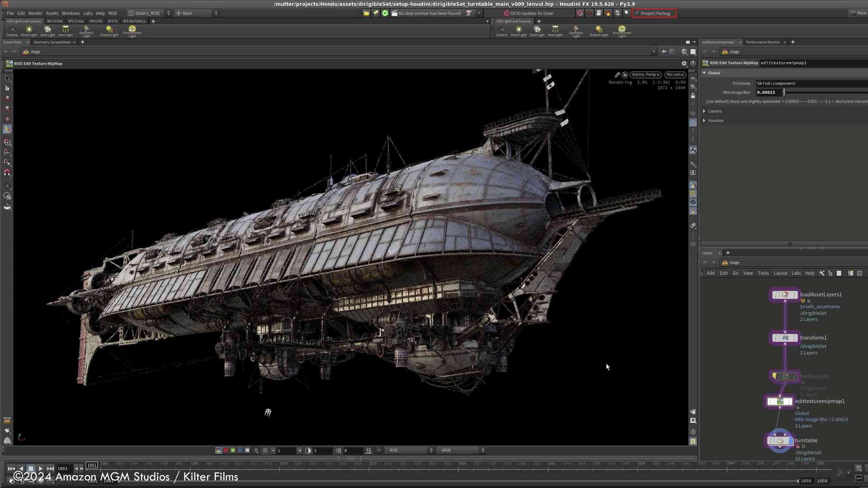Select the arrow Select tool in left toolbar
Screen dimensions: 868x488
point(7,78)
